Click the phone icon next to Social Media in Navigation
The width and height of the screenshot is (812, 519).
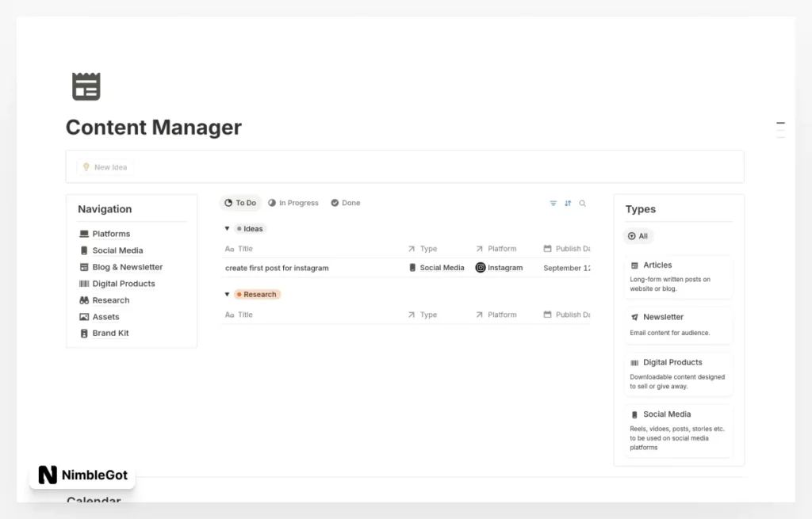(x=84, y=250)
